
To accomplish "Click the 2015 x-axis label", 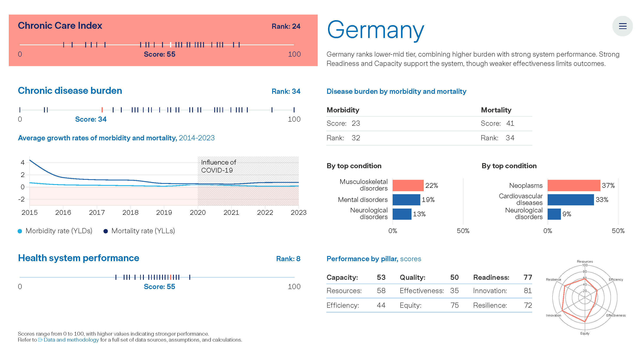I will 29,213.
